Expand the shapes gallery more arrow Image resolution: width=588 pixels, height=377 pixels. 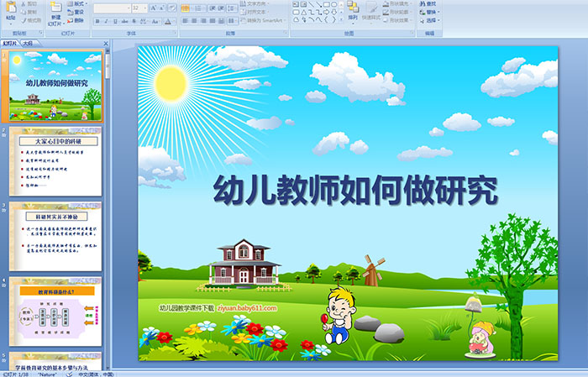(341, 19)
